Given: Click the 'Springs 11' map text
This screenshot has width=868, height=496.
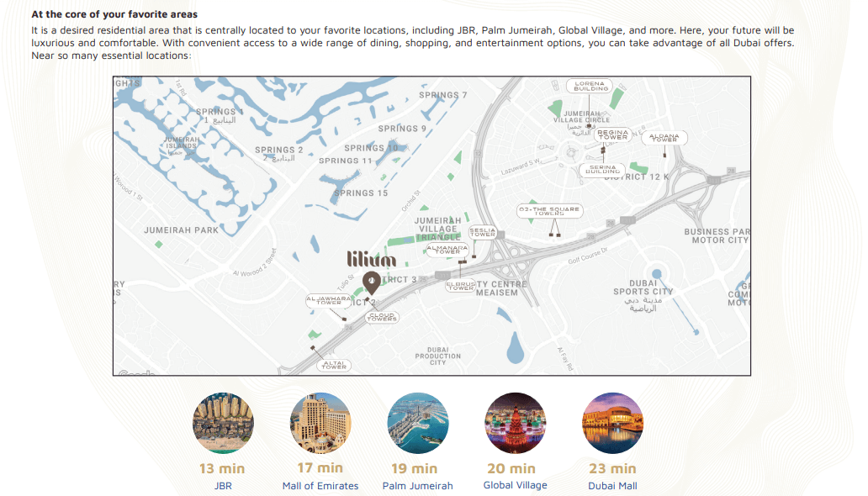Looking at the screenshot, I should click(x=346, y=161).
